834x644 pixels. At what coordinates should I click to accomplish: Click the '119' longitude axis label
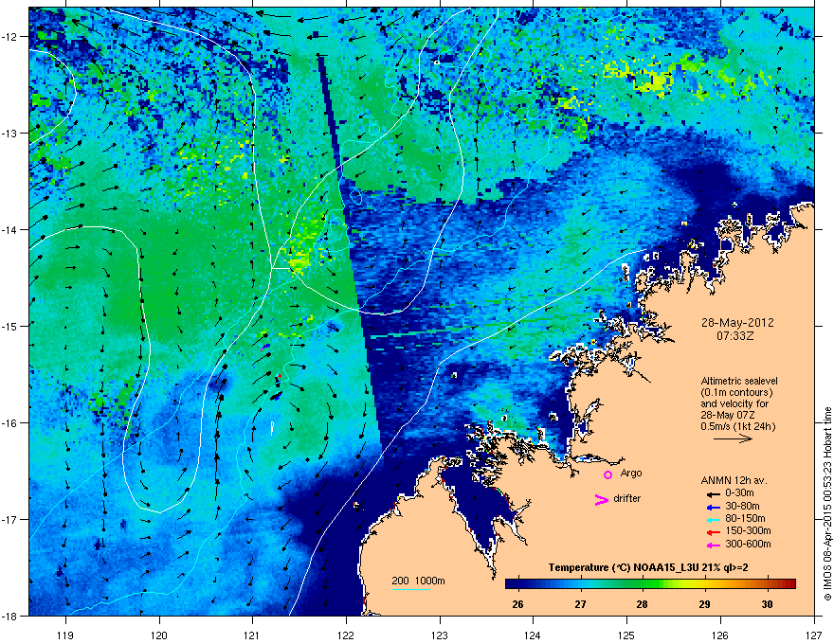[x=65, y=635]
